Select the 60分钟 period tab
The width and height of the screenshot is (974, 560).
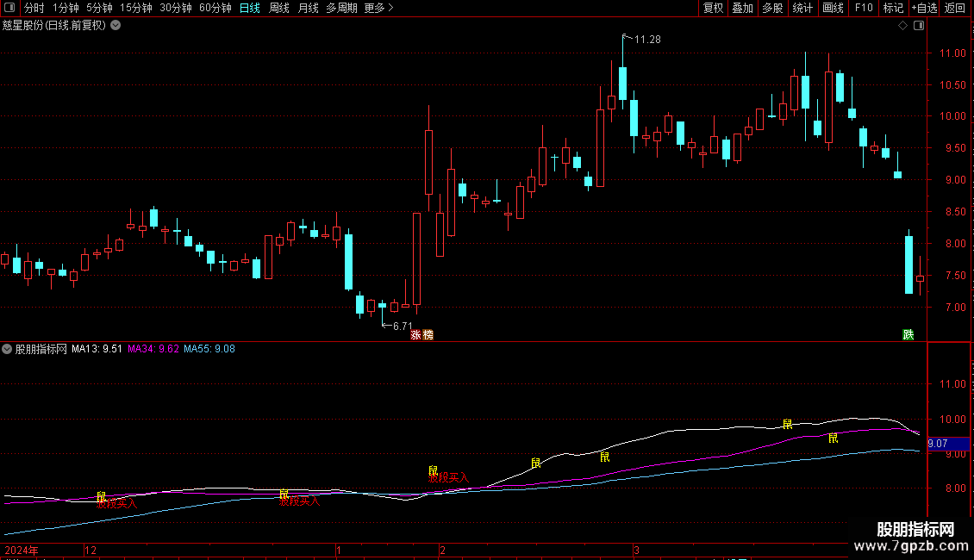coord(215,8)
